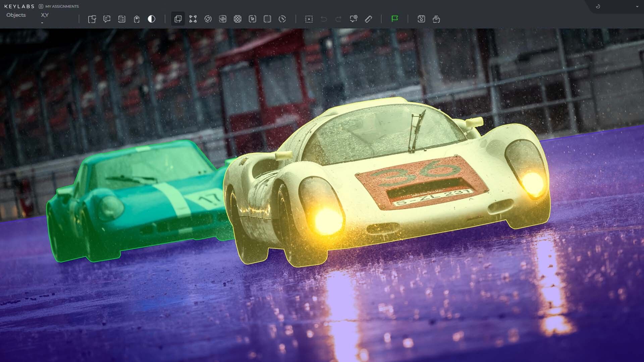Select the transform handles tool

click(193, 19)
